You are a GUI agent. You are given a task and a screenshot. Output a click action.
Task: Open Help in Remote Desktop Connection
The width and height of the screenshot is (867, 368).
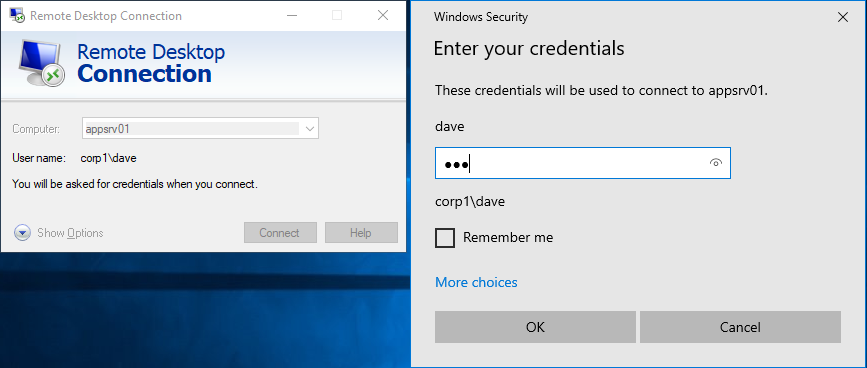pyautogui.click(x=361, y=233)
